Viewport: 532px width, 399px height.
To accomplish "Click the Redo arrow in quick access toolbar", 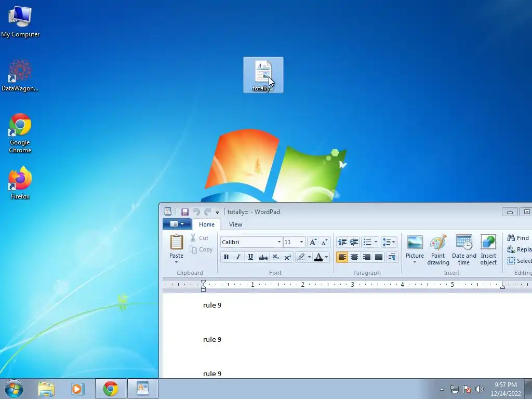I will click(x=207, y=212).
